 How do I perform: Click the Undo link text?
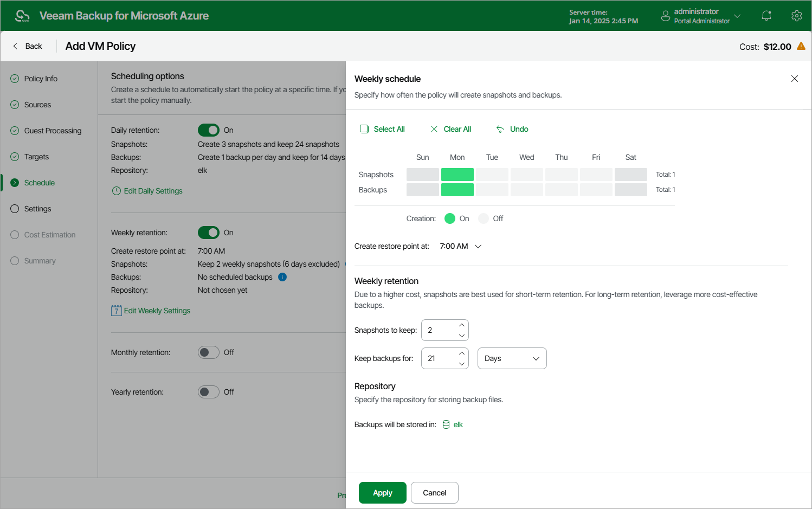tap(519, 129)
